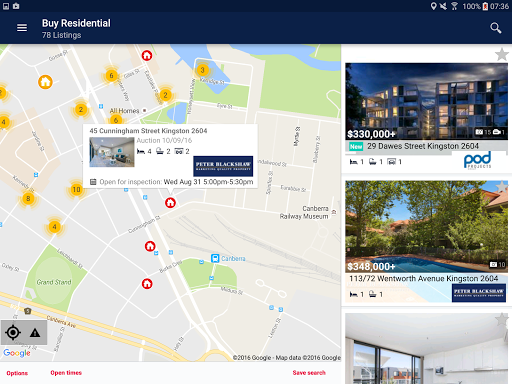Toggle favorite star on third listing
This screenshot has width=512, height=384.
(x=502, y=319)
